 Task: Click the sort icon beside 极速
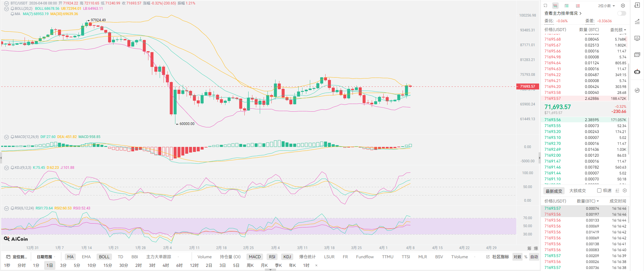point(617,190)
